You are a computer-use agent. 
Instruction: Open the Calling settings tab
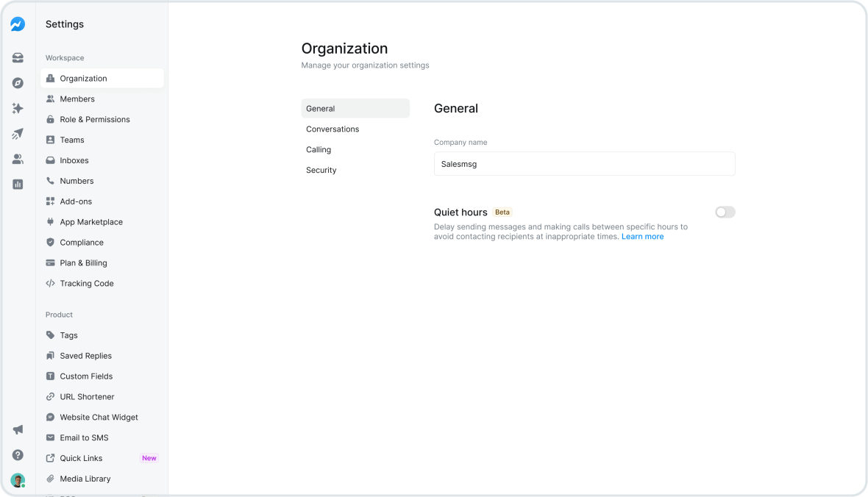tap(319, 149)
